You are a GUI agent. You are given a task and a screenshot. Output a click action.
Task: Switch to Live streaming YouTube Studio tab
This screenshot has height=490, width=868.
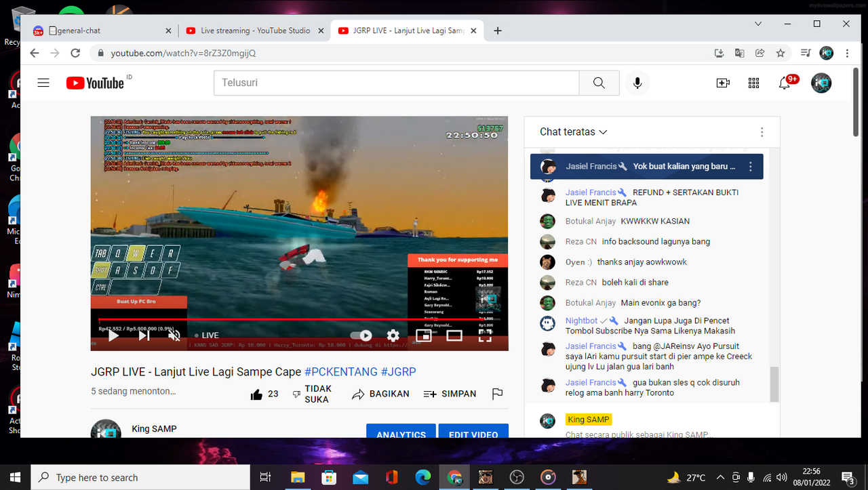click(255, 30)
